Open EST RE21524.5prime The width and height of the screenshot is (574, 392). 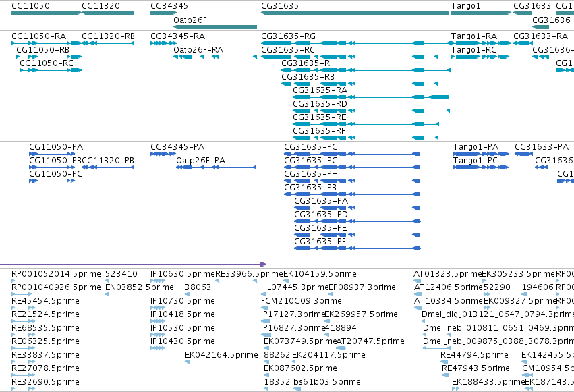click(x=45, y=315)
